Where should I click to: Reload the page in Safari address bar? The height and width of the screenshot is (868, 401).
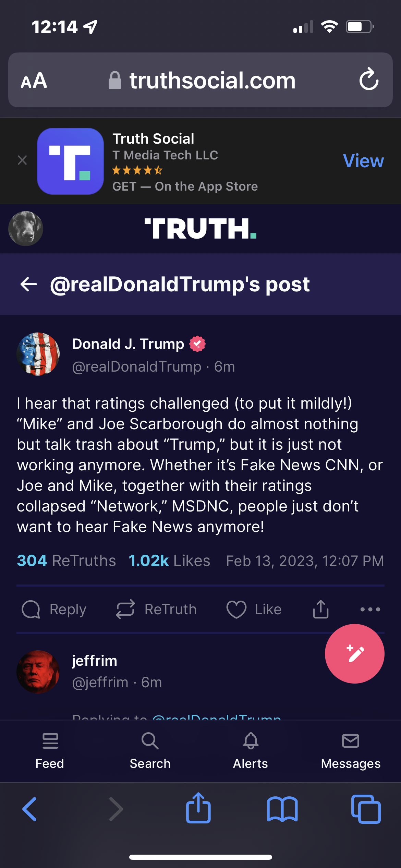369,80
